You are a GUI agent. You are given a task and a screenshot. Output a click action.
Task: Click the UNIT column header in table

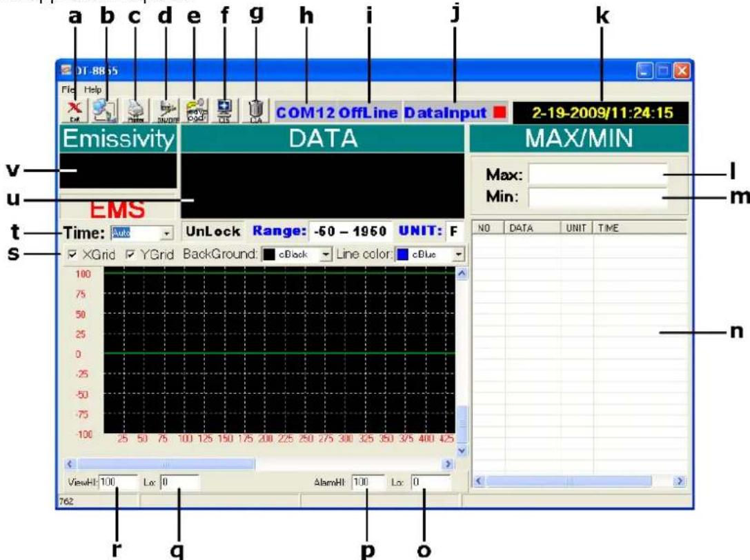576,228
